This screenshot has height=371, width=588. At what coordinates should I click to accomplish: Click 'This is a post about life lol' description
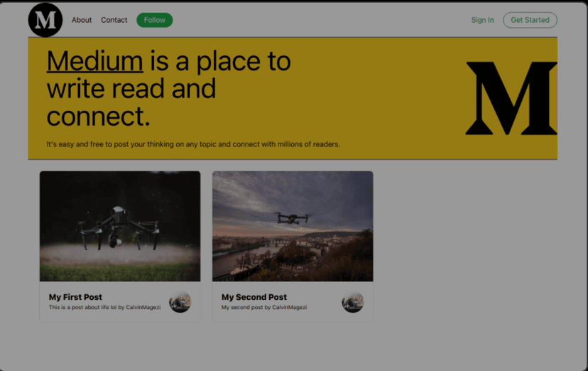point(104,307)
